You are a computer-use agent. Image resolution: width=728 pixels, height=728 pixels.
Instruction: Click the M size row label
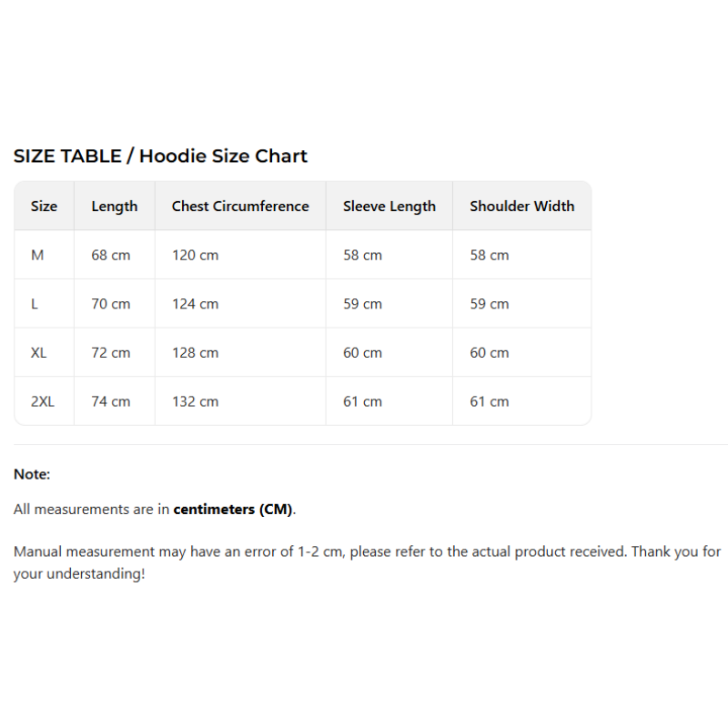[37, 255]
